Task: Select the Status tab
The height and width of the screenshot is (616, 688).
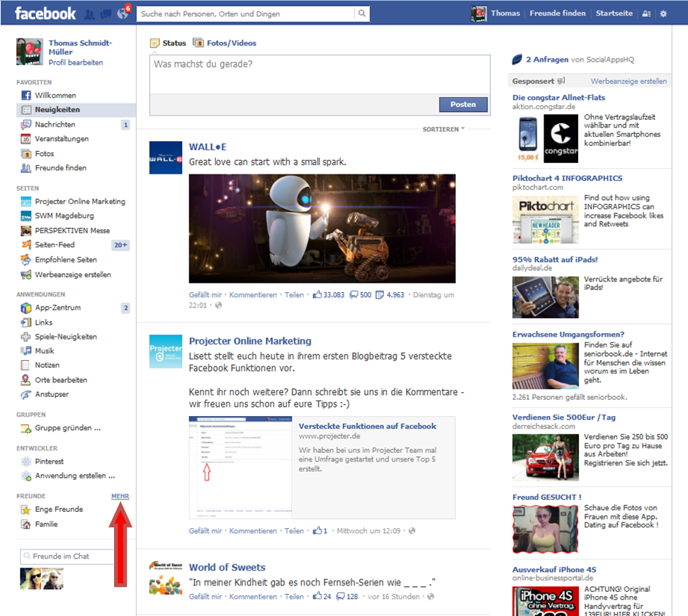Action: click(168, 43)
